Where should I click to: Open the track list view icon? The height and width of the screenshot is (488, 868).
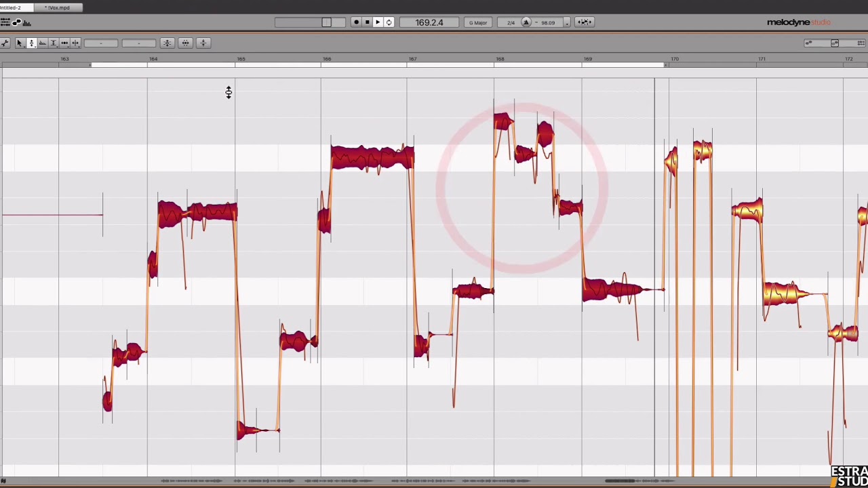(5, 22)
